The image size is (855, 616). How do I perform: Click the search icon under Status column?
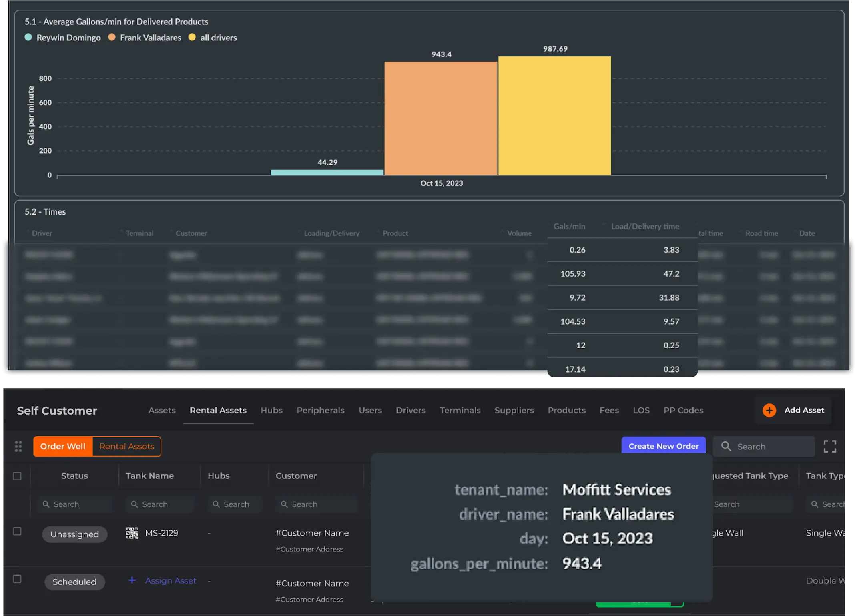click(x=46, y=504)
